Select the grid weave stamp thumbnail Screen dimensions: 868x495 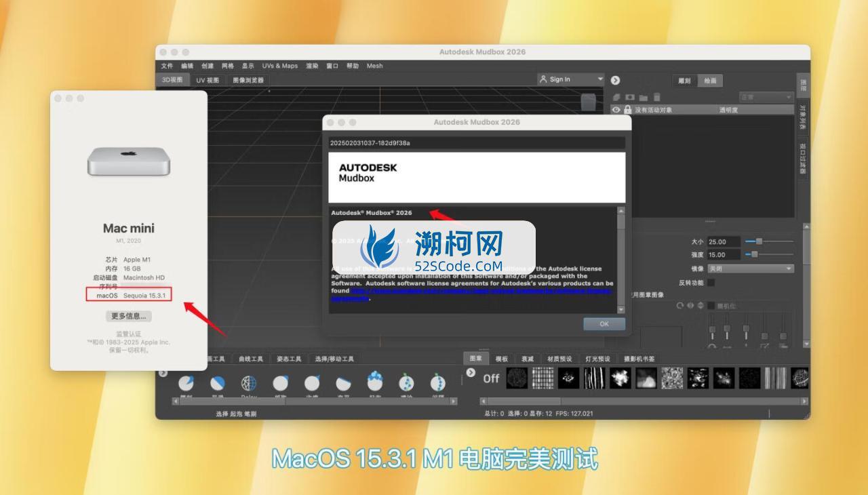click(543, 378)
